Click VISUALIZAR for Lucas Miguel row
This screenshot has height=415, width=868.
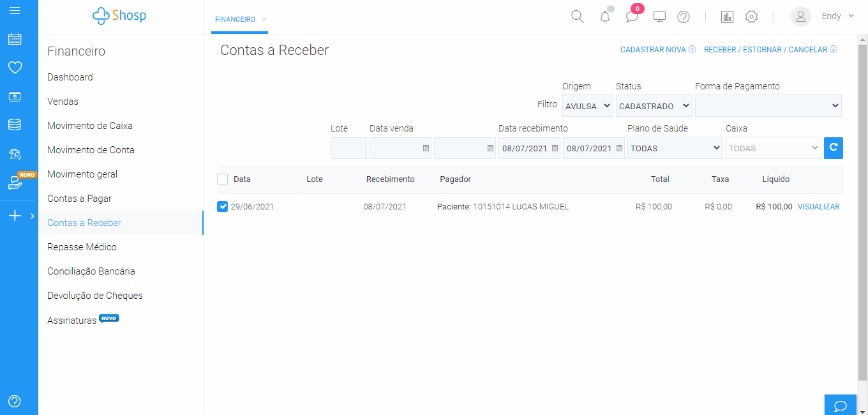point(818,207)
